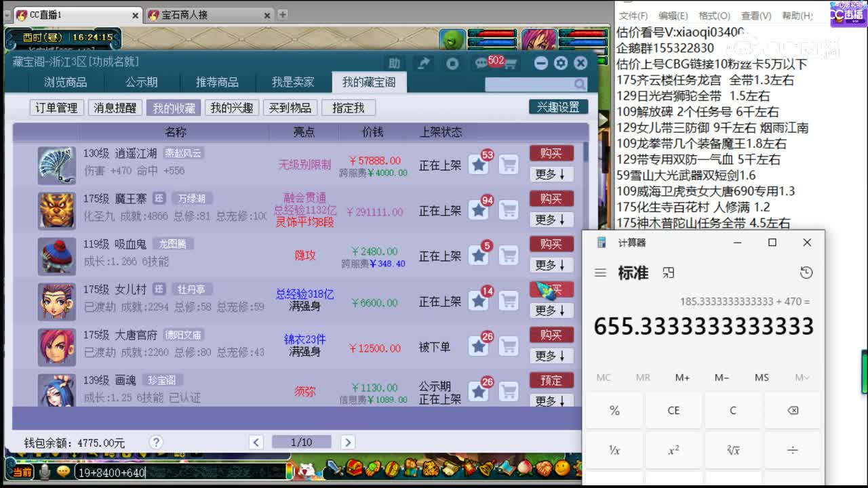Image resolution: width=868 pixels, height=488 pixels.
Task: Expand 更多 dropdown under 逍遥江湖 purchase button
Action: coord(551,174)
